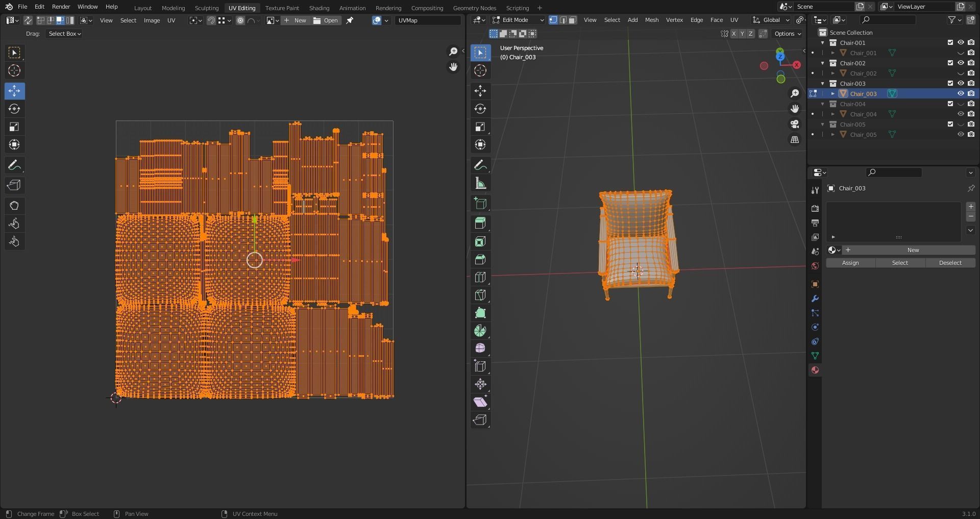Screen dimensions: 980x519
Task: Toggle UV sync selection
Action: [28, 20]
